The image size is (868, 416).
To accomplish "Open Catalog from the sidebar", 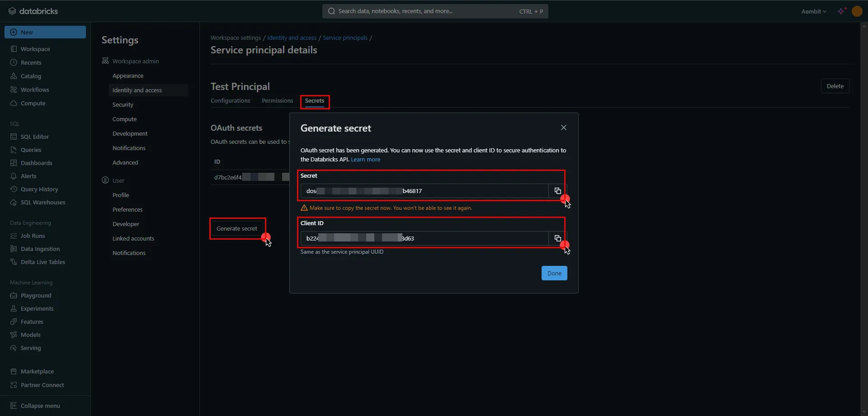I will click(31, 76).
